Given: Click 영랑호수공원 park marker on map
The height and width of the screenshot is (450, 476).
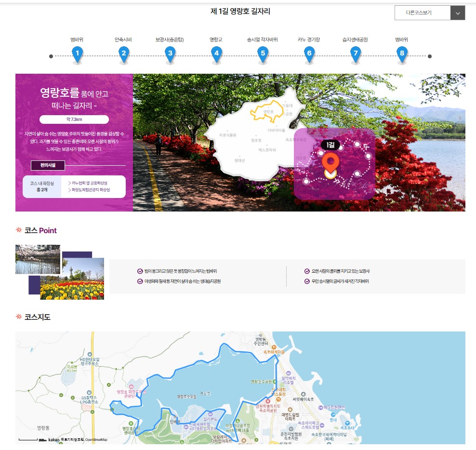Looking at the screenshot, I should 275,382.
